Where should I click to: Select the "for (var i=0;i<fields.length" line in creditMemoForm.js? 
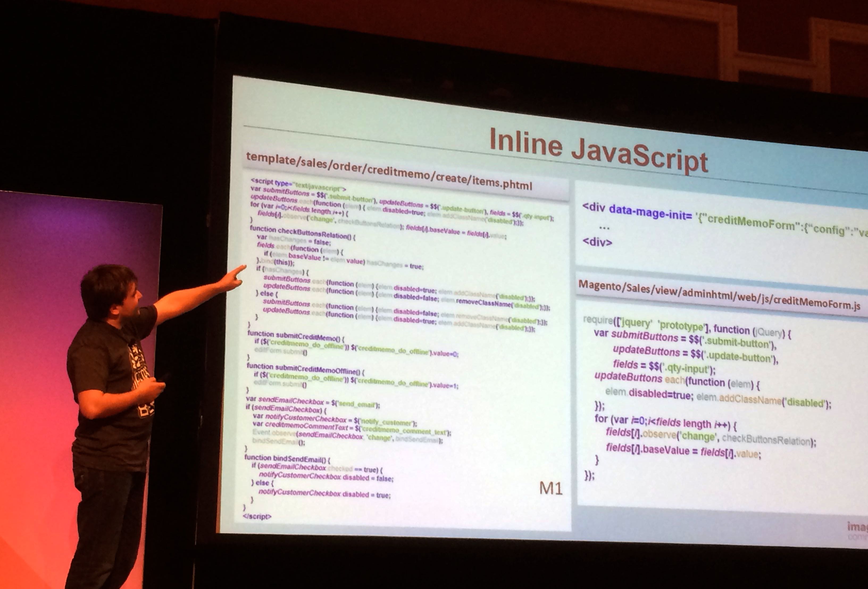click(666, 423)
